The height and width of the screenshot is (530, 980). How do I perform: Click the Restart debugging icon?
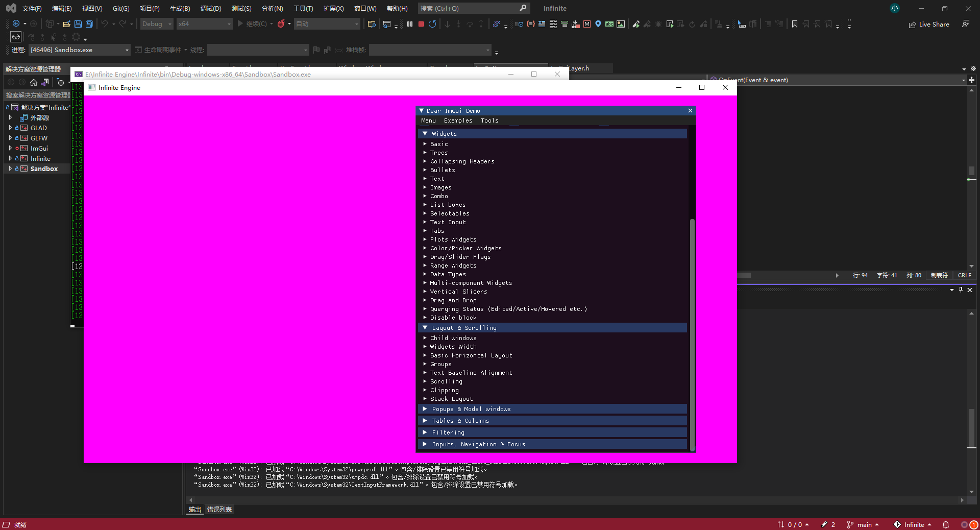pos(432,24)
